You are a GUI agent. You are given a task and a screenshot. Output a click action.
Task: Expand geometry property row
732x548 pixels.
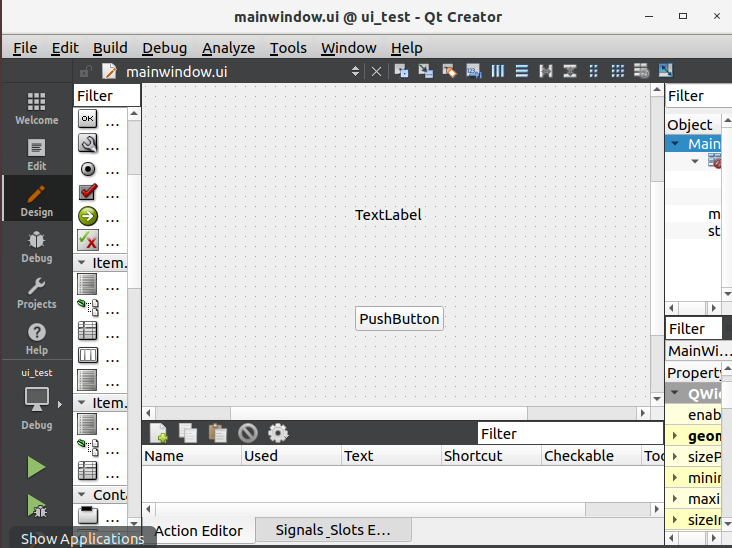click(x=675, y=436)
